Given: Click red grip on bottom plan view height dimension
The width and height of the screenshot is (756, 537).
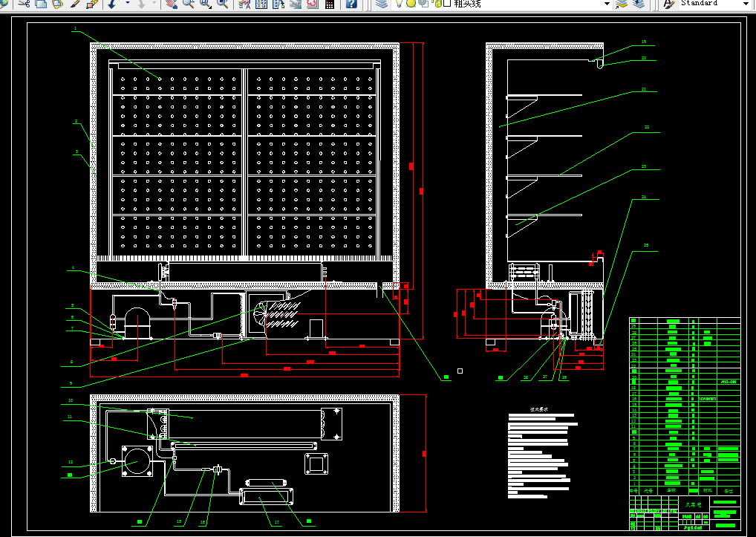Looking at the screenshot, I should (424, 454).
